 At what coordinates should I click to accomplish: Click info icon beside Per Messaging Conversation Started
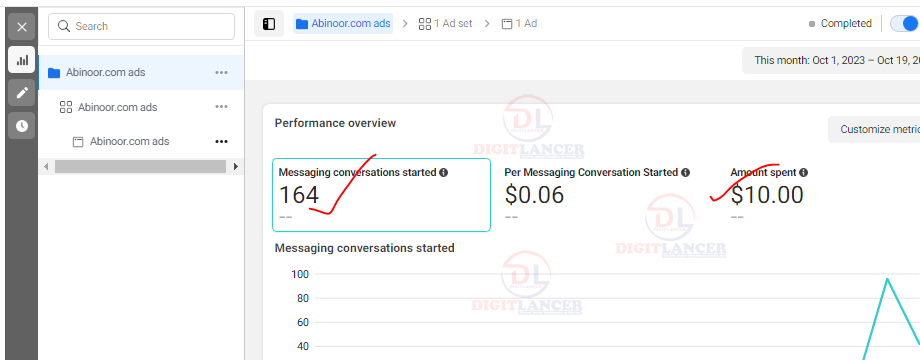[x=685, y=172]
